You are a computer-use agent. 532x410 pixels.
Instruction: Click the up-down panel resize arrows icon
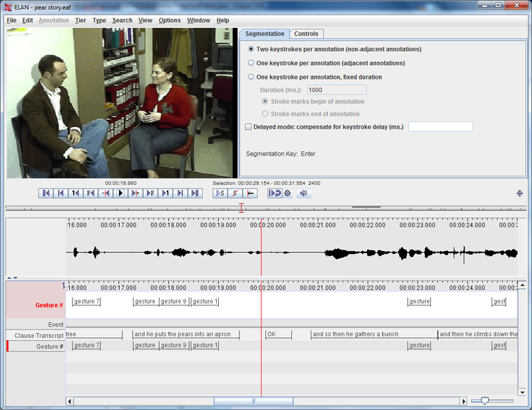[519, 193]
